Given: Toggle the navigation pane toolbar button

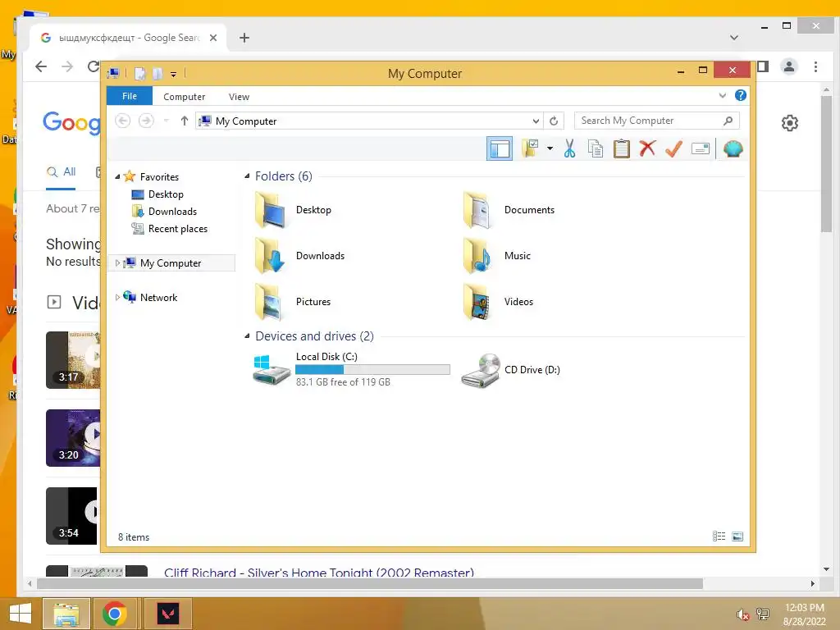Looking at the screenshot, I should (x=500, y=148).
